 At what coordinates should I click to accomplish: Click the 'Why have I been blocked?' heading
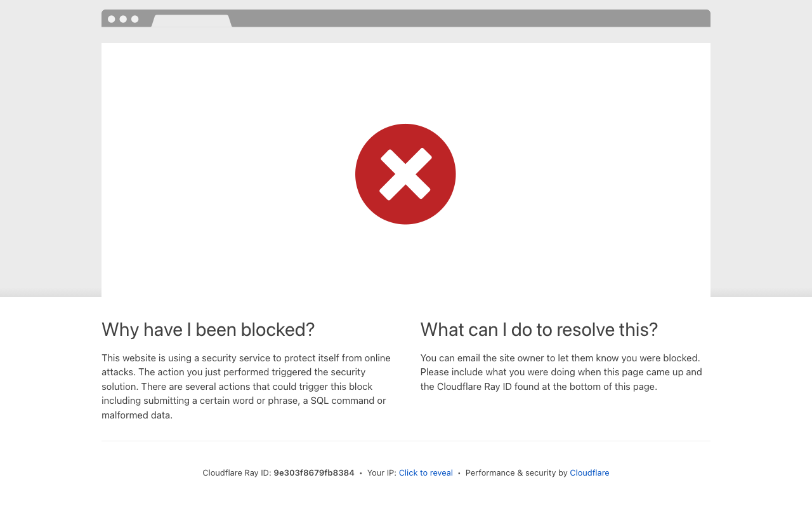208,330
